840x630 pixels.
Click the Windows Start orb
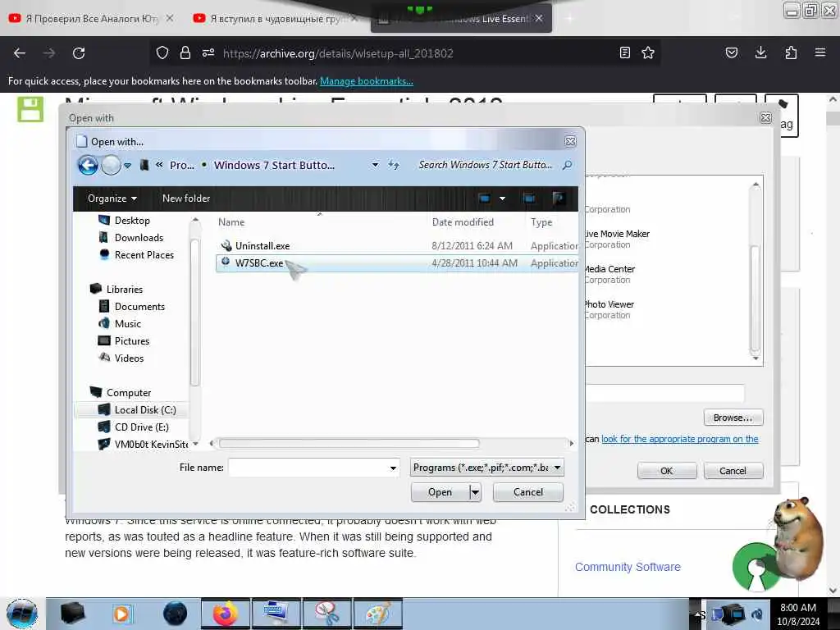point(22,614)
